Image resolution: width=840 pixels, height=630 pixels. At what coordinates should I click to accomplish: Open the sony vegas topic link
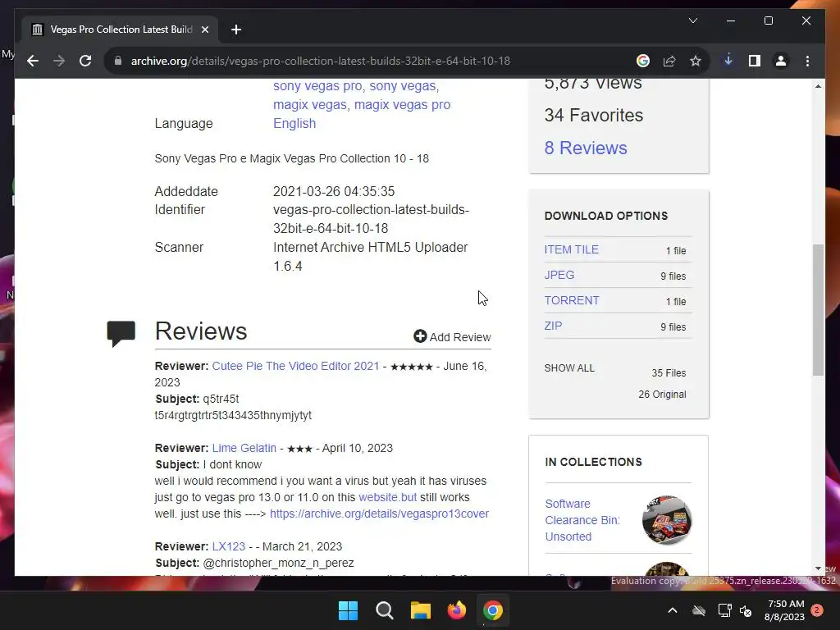[x=403, y=85]
